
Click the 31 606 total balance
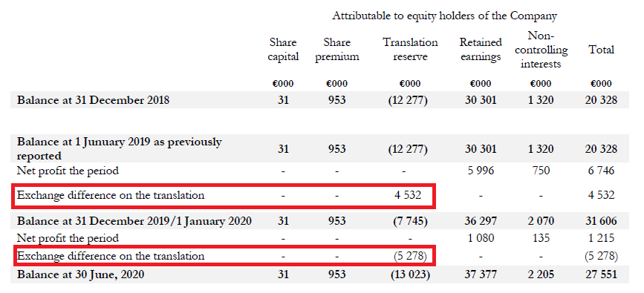[601, 221]
